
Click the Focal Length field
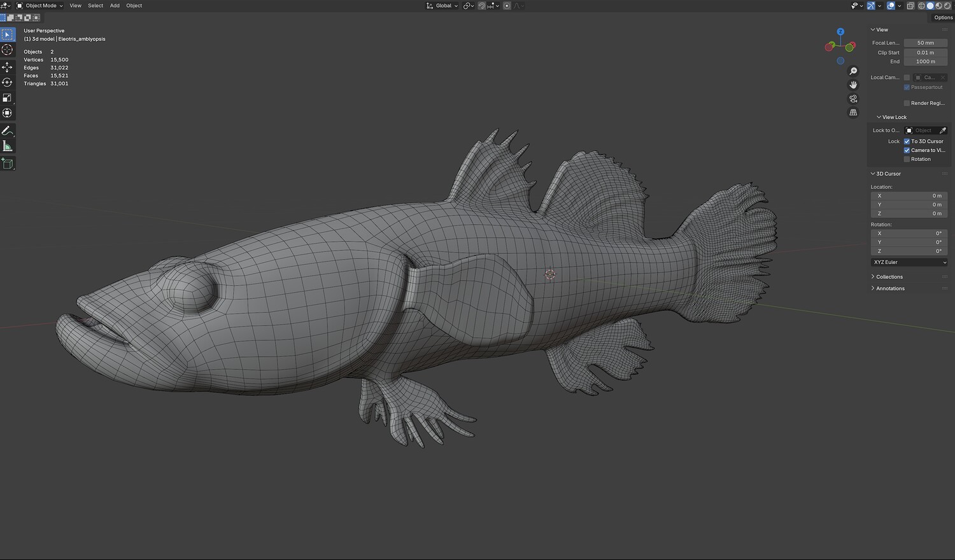[926, 43]
